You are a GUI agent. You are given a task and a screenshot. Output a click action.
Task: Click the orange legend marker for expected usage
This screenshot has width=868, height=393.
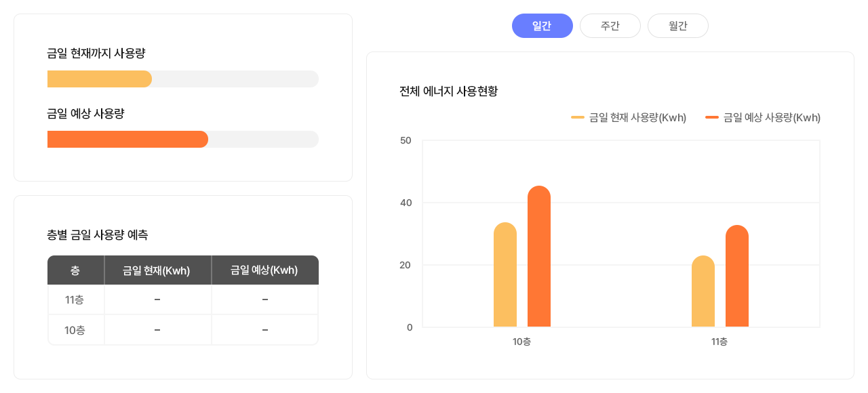712,118
